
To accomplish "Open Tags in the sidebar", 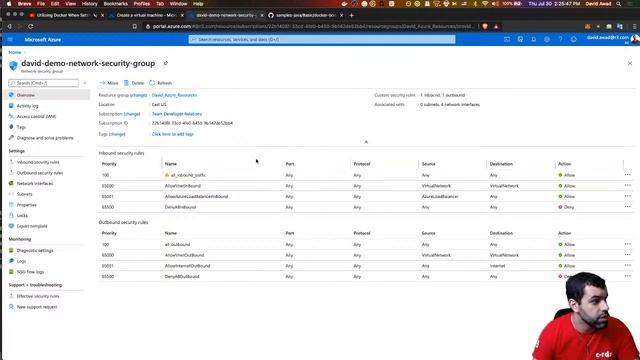I will click(21, 127).
